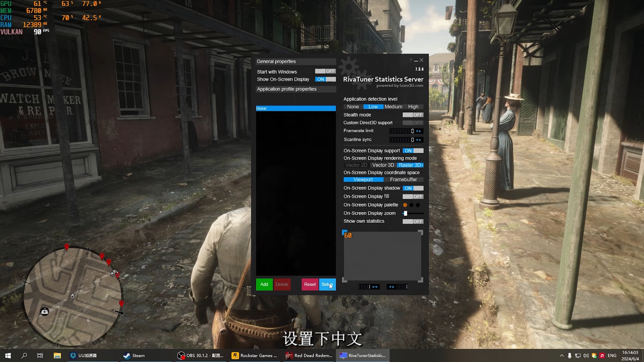The height and width of the screenshot is (362, 644).
Task: Click RivaTunerStatistics taskbar button
Action: [363, 356]
